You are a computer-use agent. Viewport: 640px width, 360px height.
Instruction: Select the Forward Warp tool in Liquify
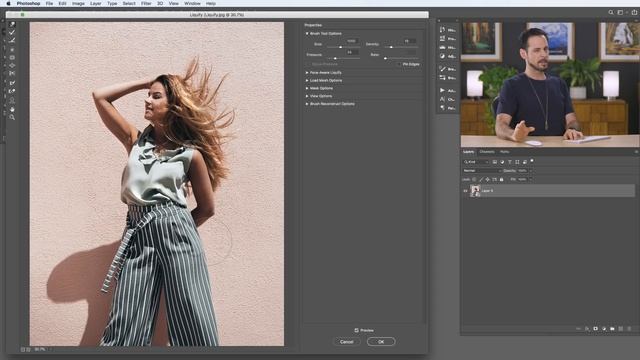[x=12, y=24]
